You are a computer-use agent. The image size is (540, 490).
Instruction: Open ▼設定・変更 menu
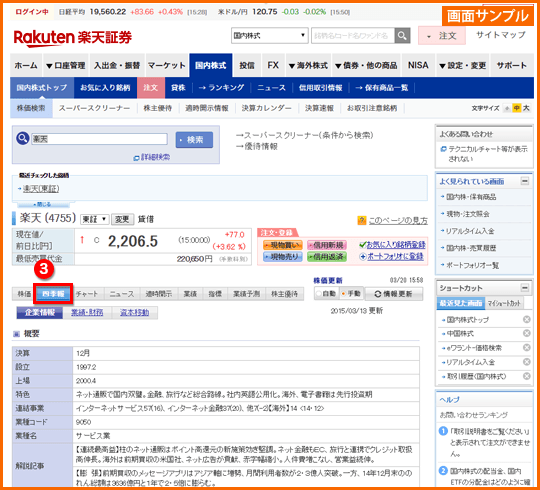click(463, 65)
